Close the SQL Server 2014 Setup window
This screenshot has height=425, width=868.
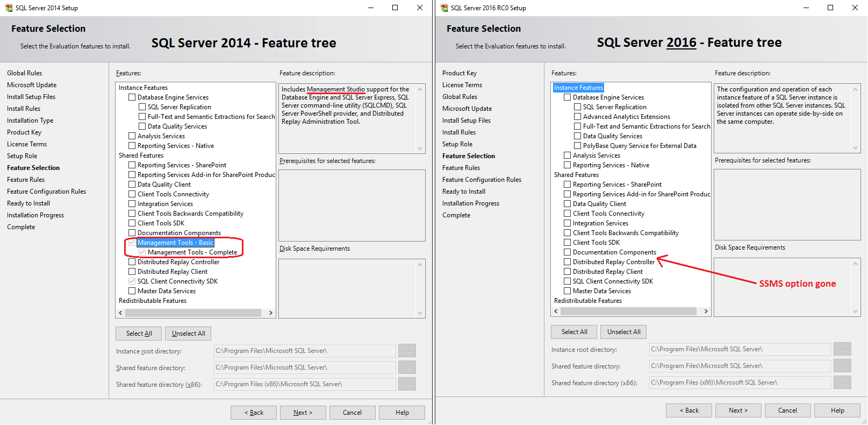pyautogui.click(x=420, y=8)
